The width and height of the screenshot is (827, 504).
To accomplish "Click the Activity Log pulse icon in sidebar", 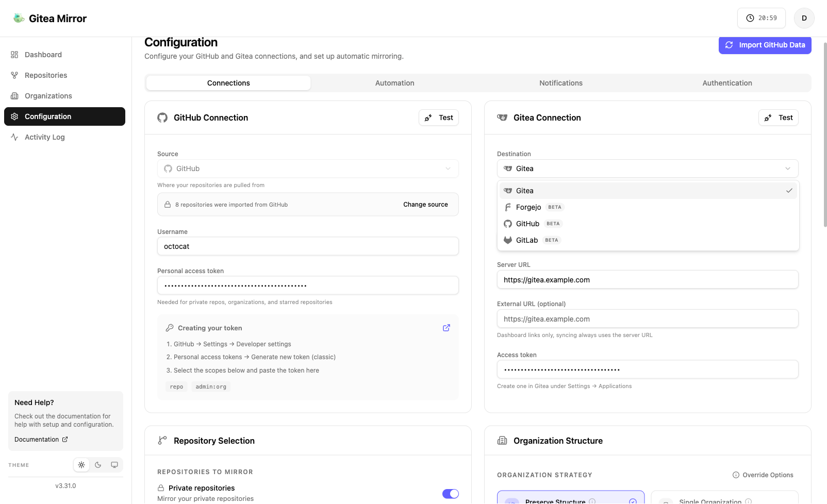I will (x=14, y=137).
